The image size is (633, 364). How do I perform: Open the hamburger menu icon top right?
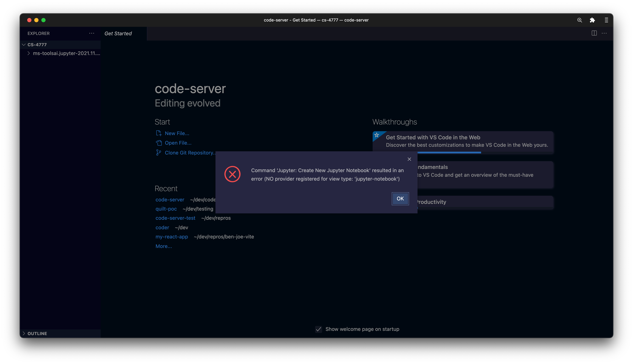[x=606, y=20]
